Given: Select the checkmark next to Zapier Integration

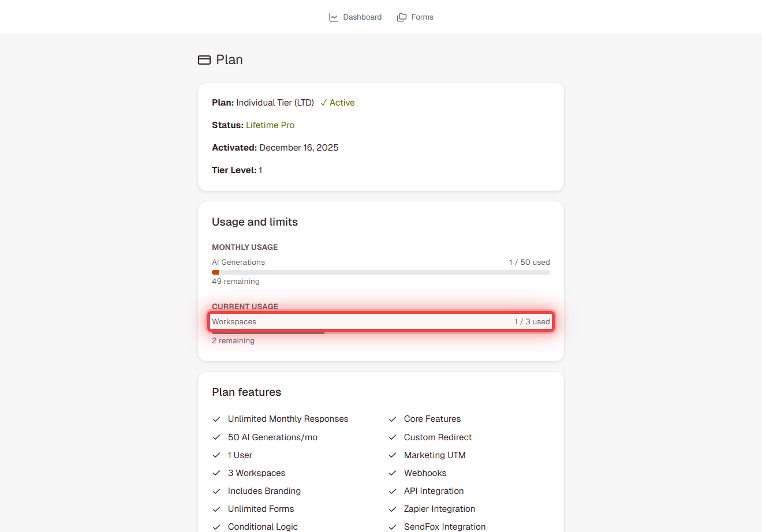Looking at the screenshot, I should pos(393,509).
